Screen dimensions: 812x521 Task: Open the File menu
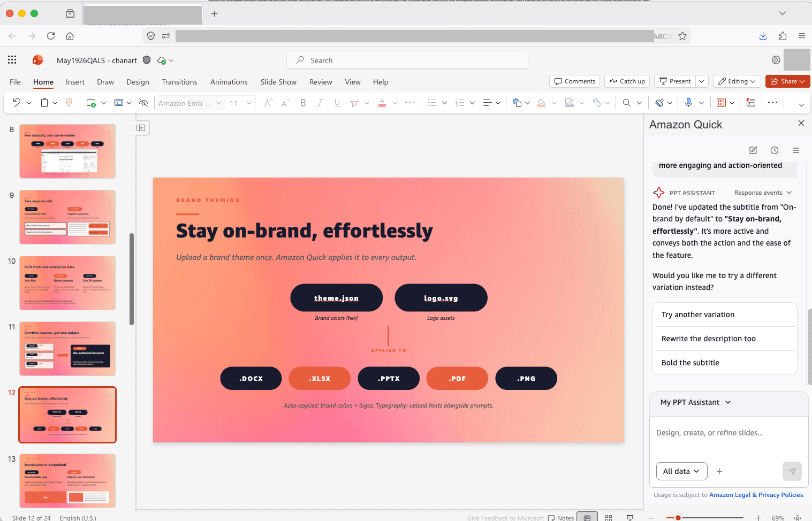point(15,82)
